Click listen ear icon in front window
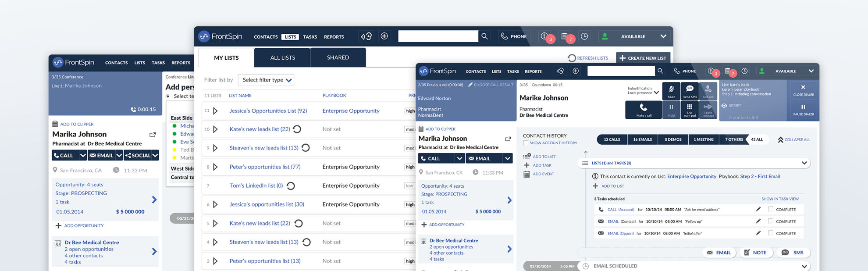This screenshot has width=868, height=271. coord(560,71)
